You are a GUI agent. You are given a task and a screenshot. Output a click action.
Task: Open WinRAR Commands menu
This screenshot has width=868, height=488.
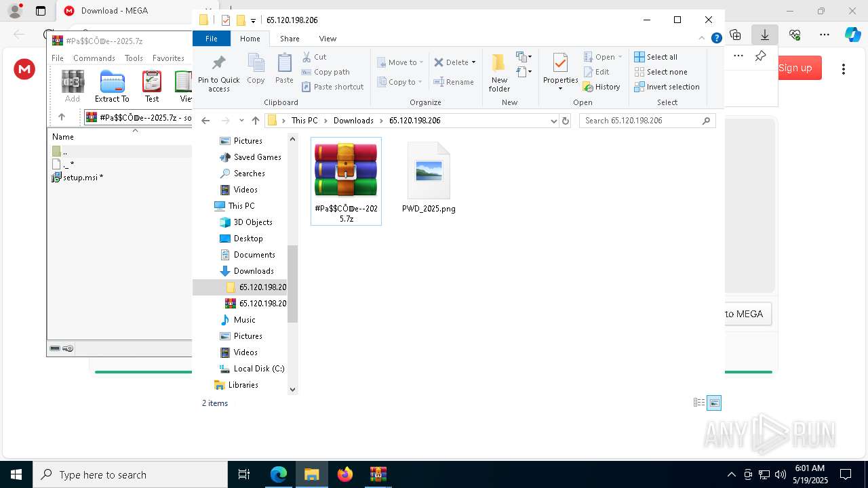[x=94, y=58]
